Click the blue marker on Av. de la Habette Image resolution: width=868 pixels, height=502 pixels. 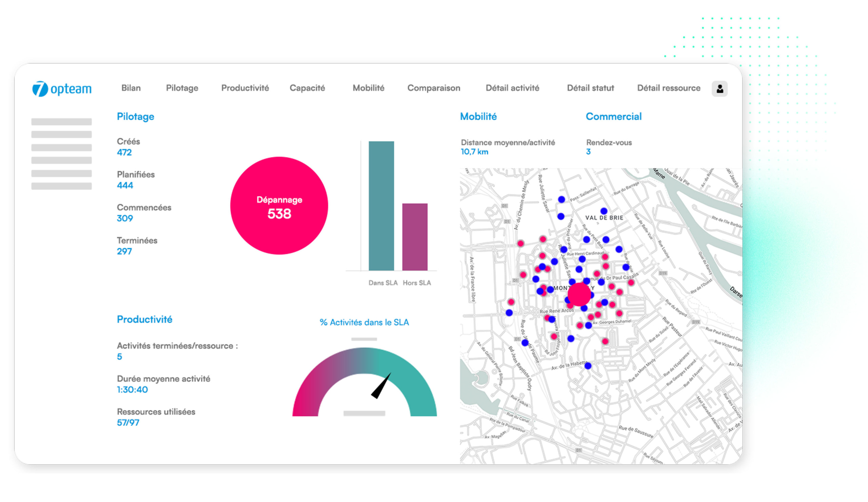[588, 366]
